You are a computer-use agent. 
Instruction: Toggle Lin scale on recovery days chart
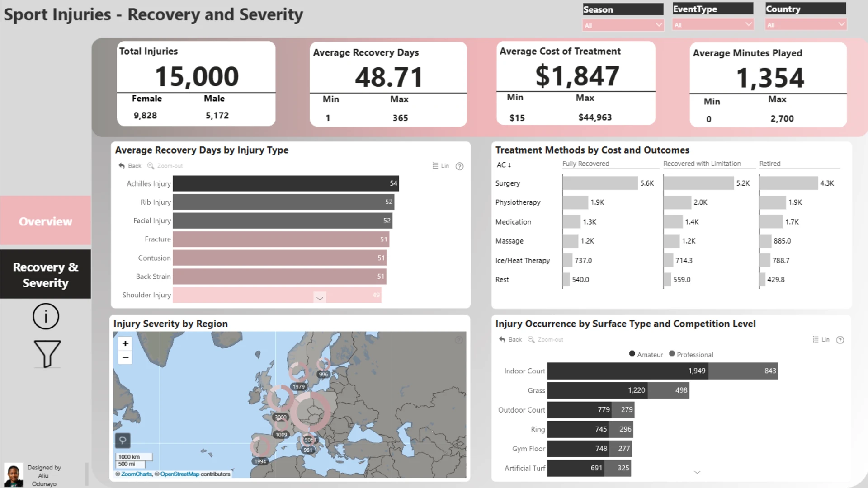[x=440, y=166]
